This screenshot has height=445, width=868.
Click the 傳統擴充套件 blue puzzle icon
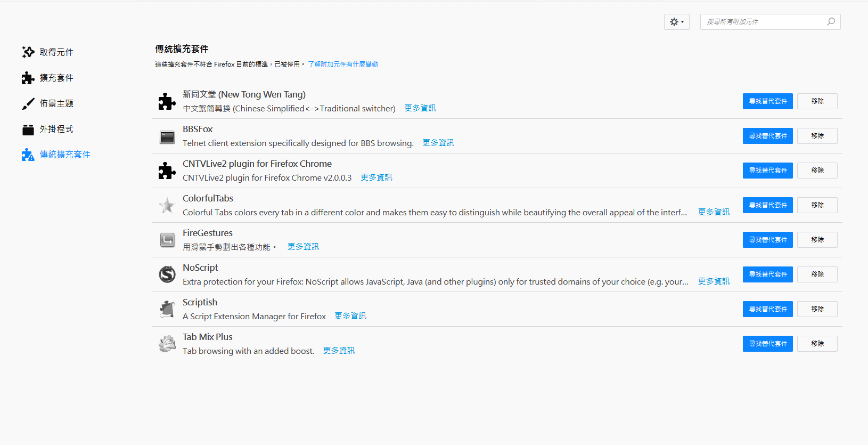pyautogui.click(x=28, y=155)
